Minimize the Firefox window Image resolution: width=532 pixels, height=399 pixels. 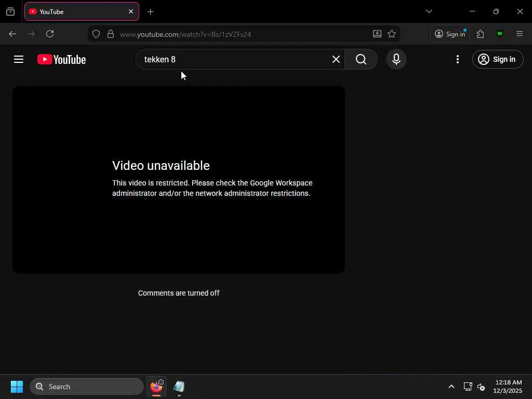tap(472, 11)
